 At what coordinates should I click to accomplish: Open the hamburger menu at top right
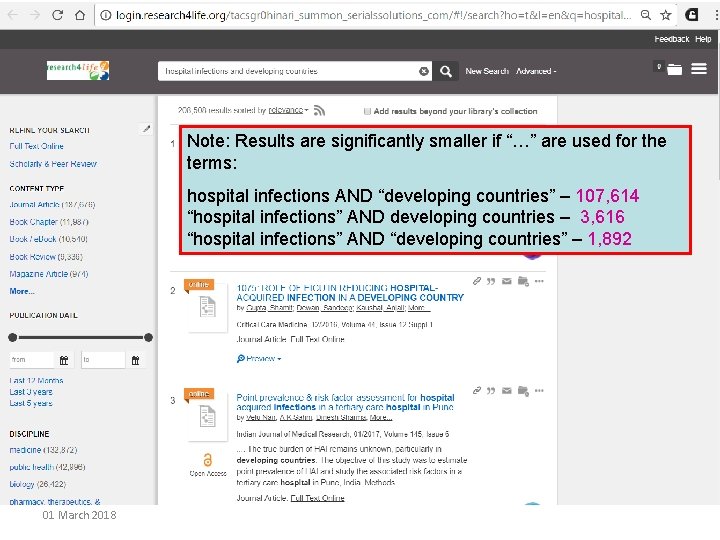point(699,69)
